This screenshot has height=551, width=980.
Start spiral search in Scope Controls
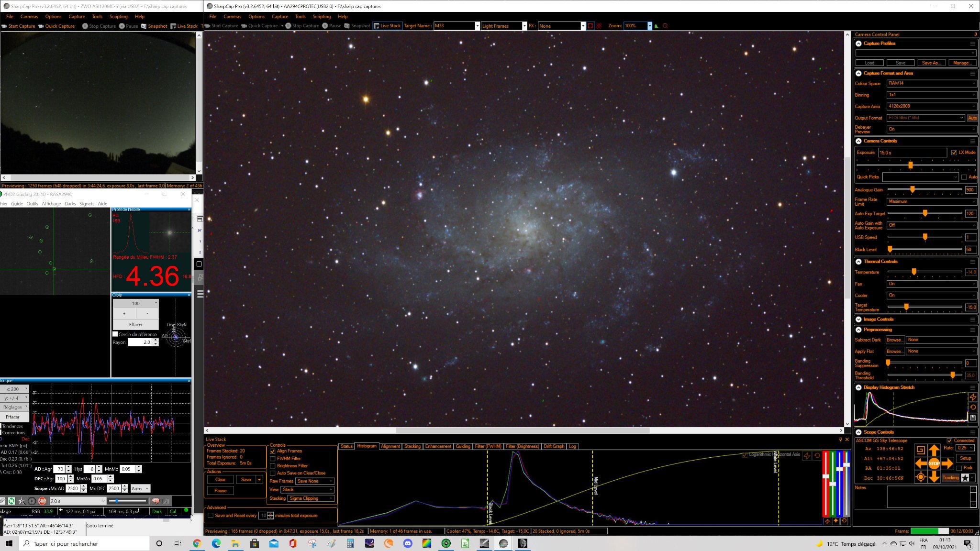tap(920, 450)
